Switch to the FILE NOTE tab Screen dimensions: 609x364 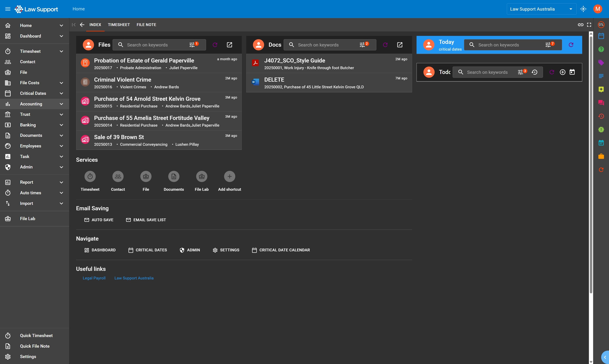[x=146, y=25]
